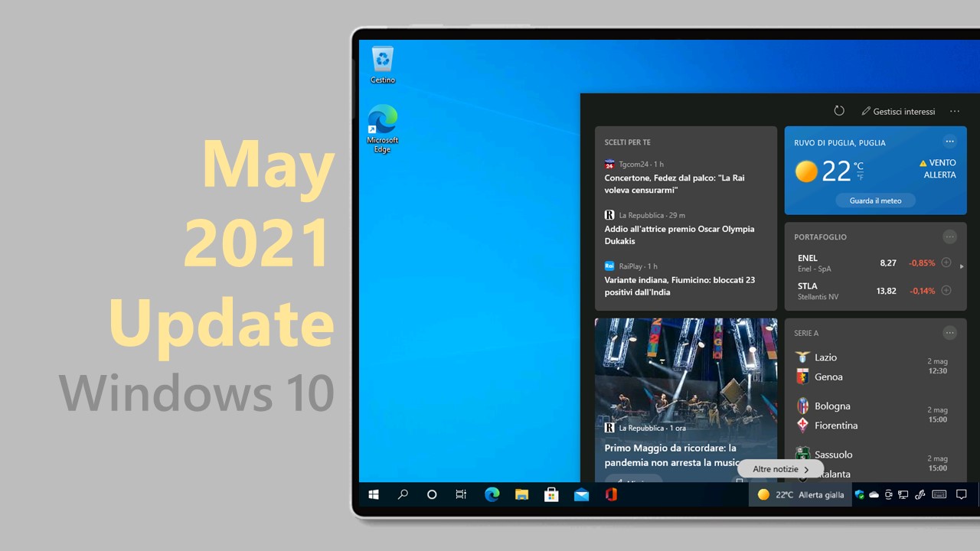Open Cortana circle icon in taskbar

tap(432, 494)
